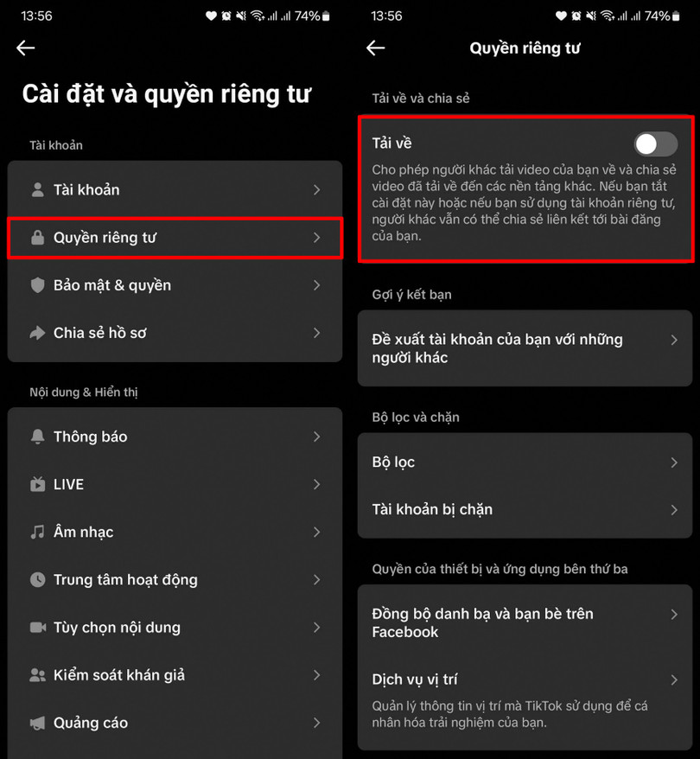This screenshot has width=700, height=759.
Task: Click the shield icon for Bảo mật & quyền
Action: click(x=37, y=285)
